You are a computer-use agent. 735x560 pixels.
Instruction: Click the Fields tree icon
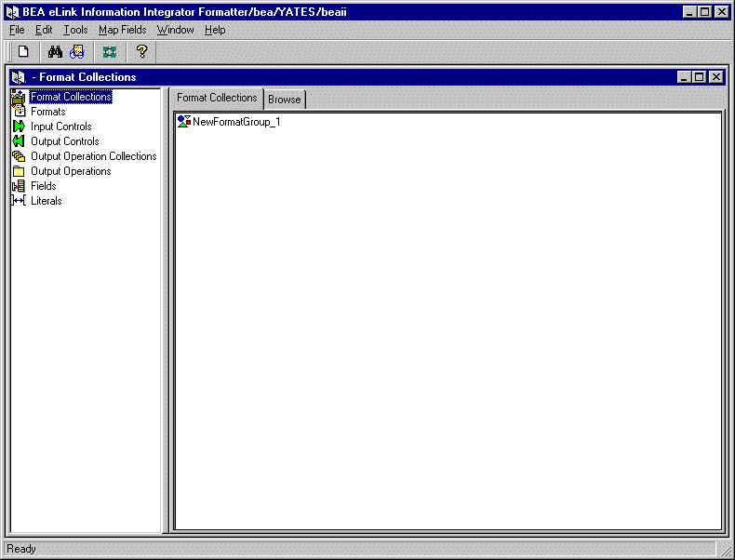[19, 186]
